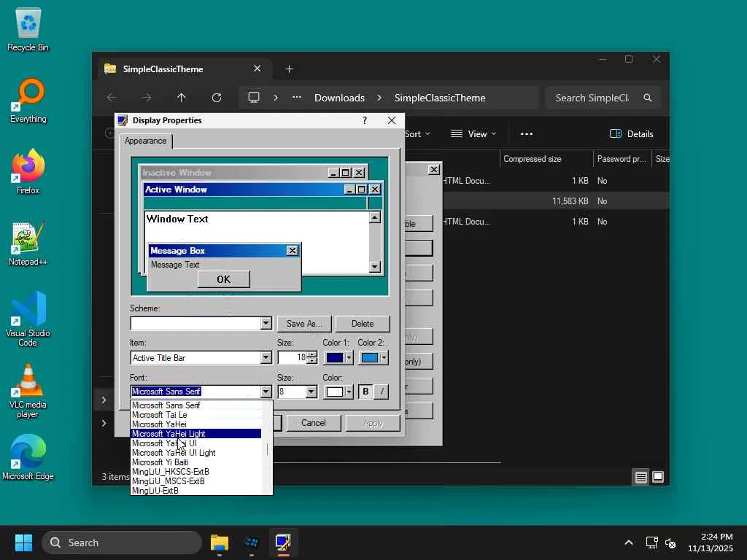Go back in File Explorer
This screenshot has width=747, height=560.
pos(112,98)
